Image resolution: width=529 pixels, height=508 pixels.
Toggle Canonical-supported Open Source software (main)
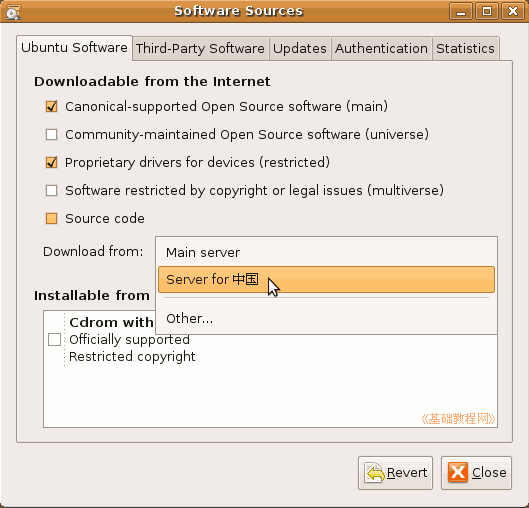coord(51,107)
